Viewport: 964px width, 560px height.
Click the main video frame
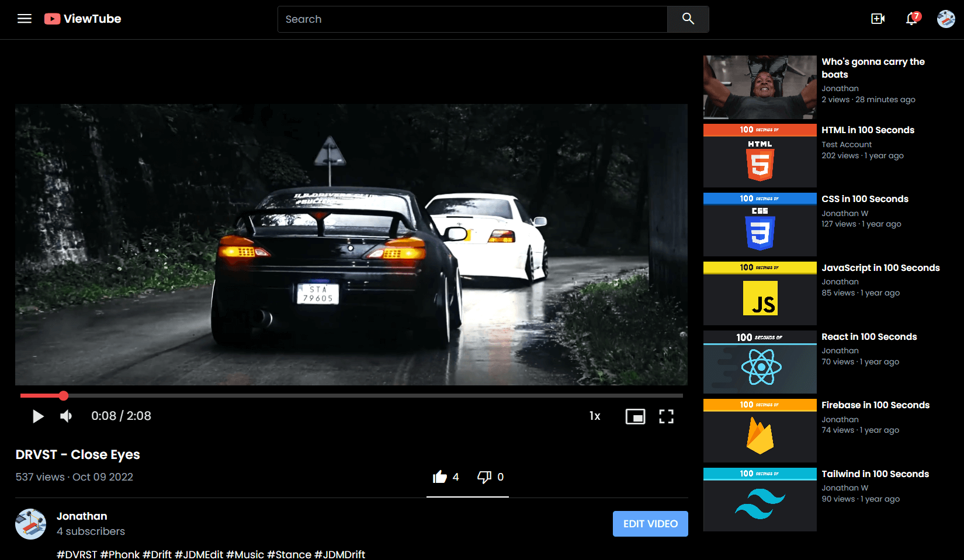tap(351, 245)
